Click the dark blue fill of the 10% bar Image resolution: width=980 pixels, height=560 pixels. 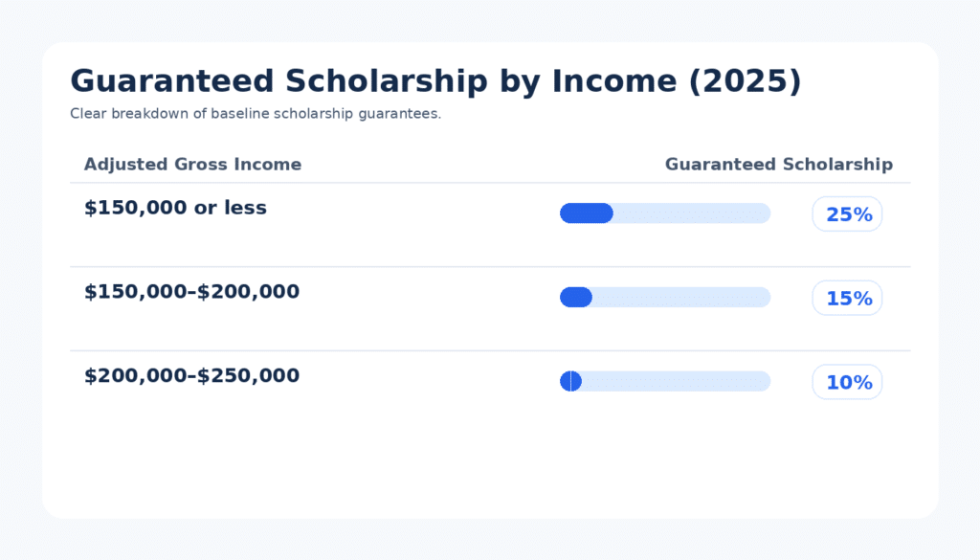point(570,381)
